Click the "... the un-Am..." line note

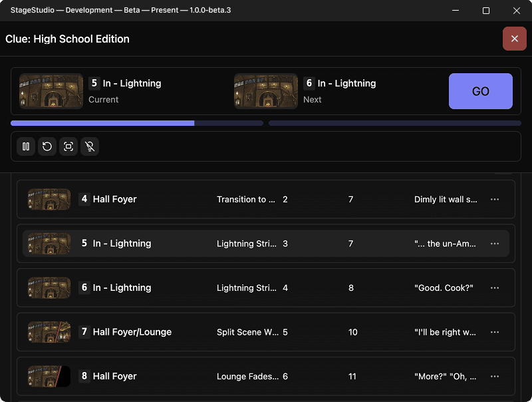coord(445,244)
